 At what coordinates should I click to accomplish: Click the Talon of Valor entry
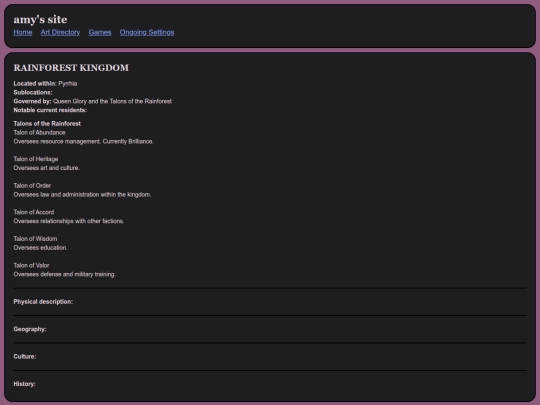[31, 266]
